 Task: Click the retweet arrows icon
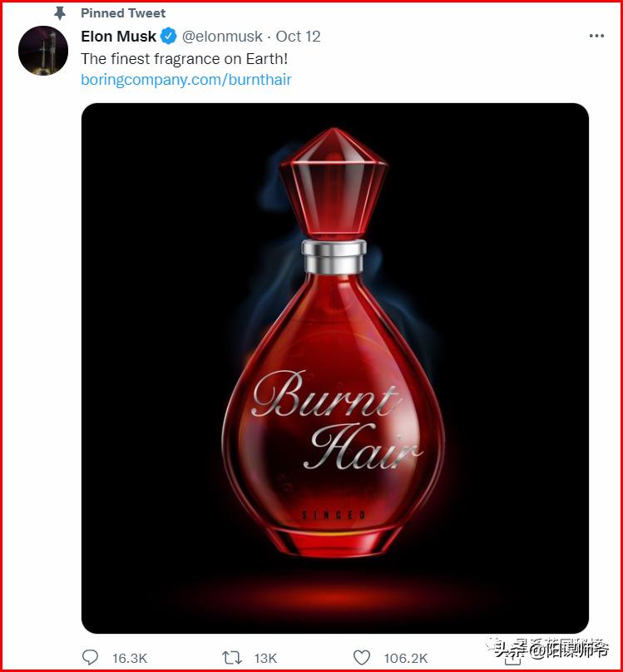click(231, 658)
